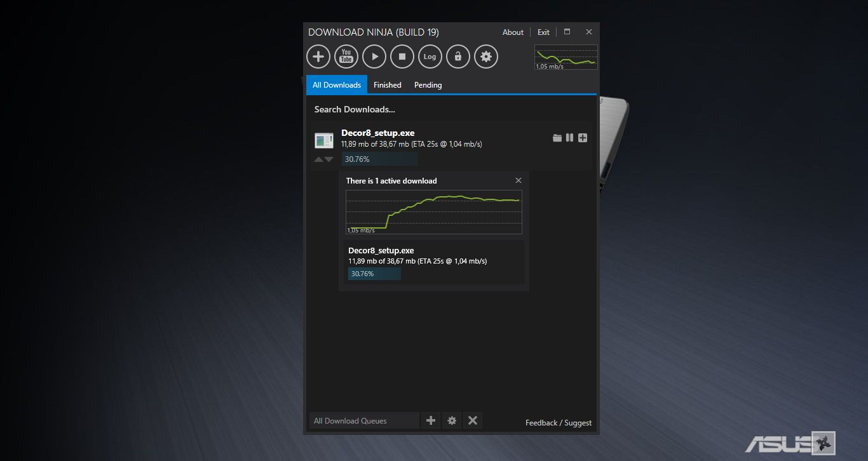868x461 pixels.
Task: Move Decor8_setup.exe down in the list
Action: click(329, 159)
